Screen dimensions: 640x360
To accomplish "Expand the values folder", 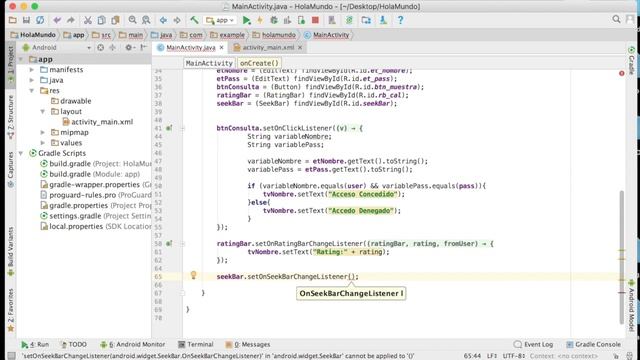I will (x=42, y=143).
